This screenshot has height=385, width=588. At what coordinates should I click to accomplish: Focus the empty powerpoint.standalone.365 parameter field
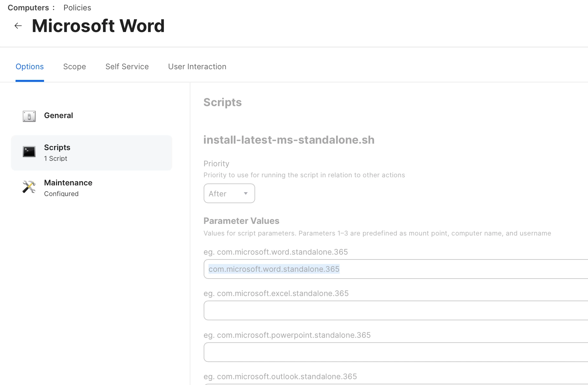tap(396, 352)
